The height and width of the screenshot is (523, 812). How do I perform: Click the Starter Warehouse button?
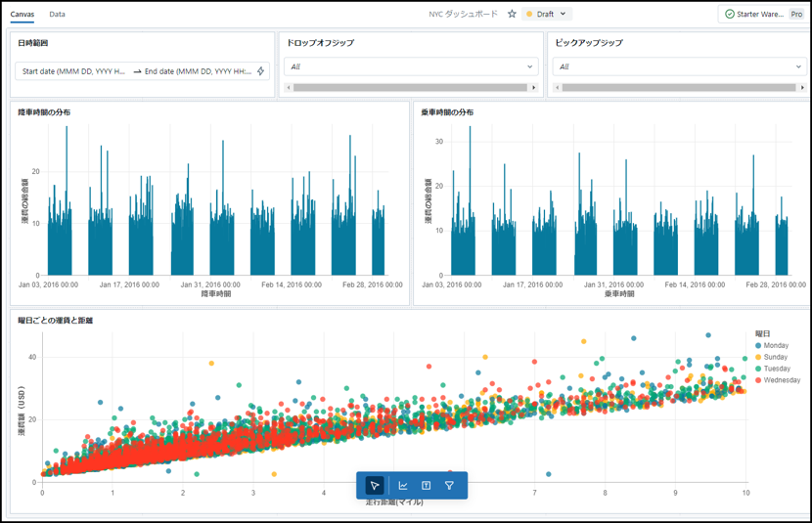[x=761, y=15]
